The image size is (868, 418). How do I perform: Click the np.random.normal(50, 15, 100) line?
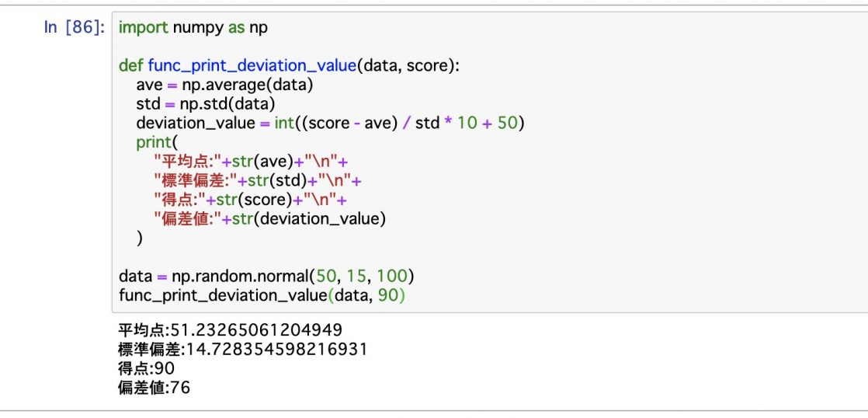[x=266, y=277]
